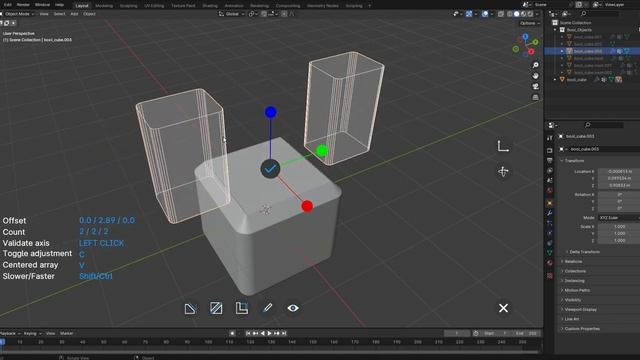Click the Scale X value field
Image resolution: width=640 pixels, height=360 pixels.
619,227
